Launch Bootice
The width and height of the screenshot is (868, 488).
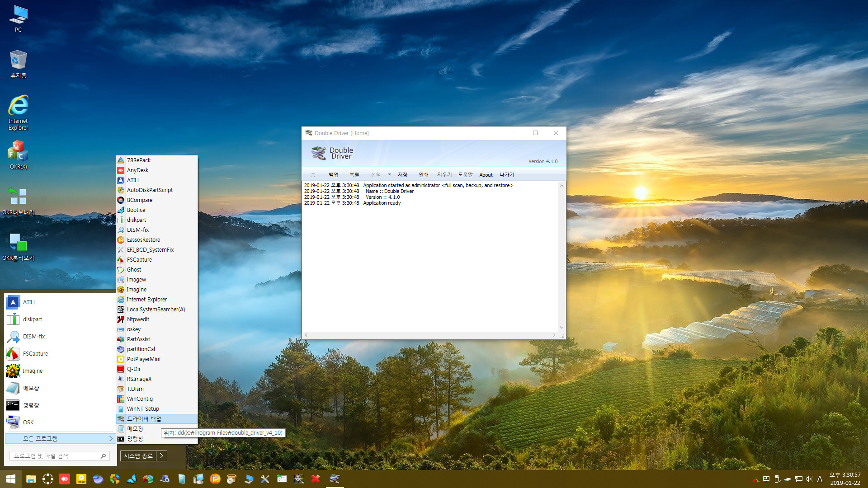tap(157, 210)
